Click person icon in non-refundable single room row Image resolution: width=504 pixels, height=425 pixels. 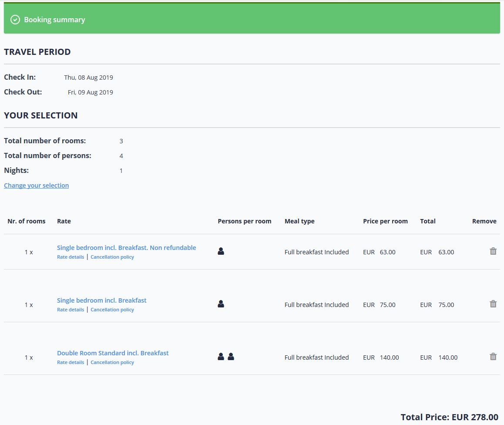(221, 251)
